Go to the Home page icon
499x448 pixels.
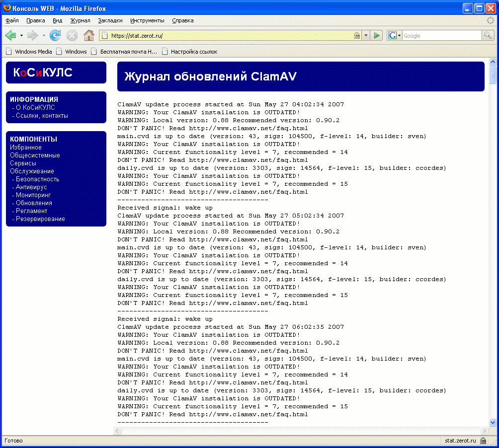(89, 35)
